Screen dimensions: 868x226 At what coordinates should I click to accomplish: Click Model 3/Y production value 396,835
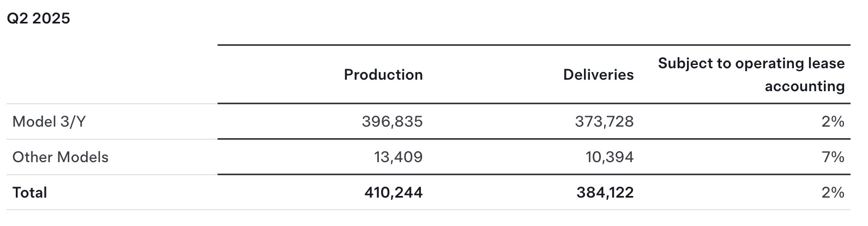click(x=392, y=122)
